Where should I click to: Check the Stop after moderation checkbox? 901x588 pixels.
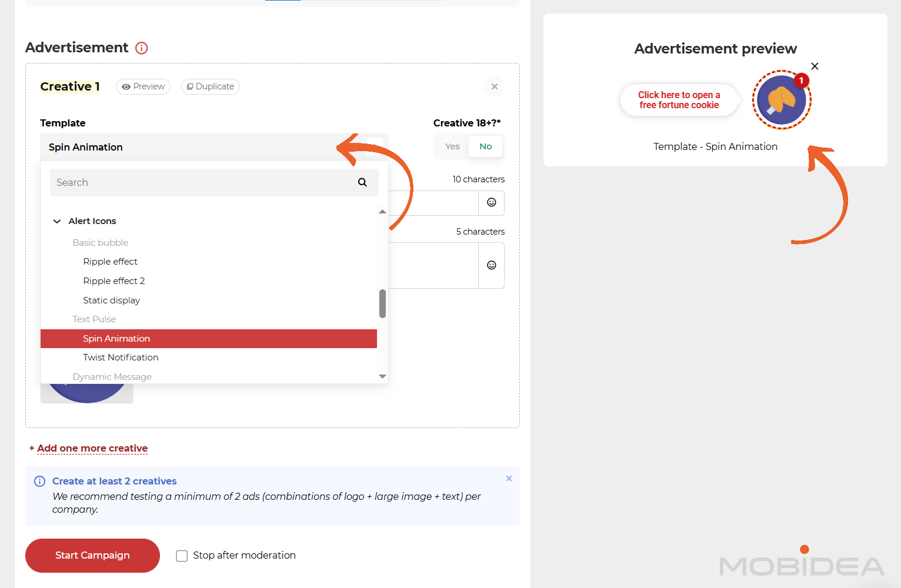pyautogui.click(x=182, y=556)
